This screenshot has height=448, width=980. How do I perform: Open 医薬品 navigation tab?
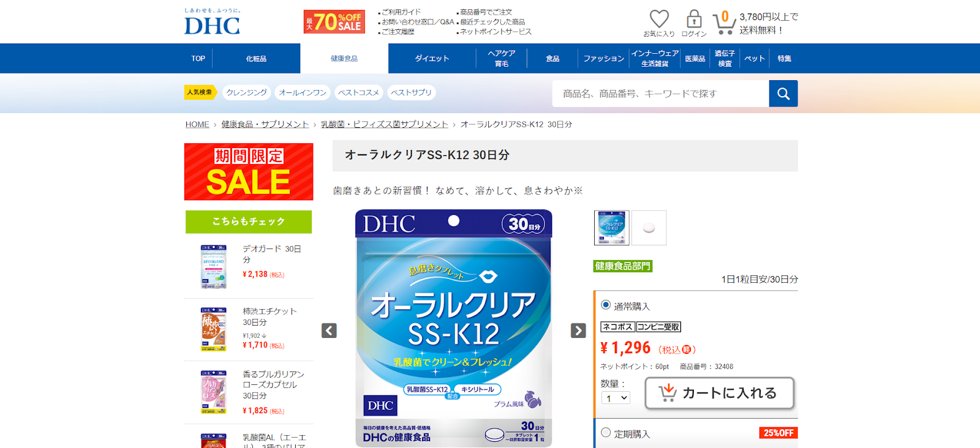pos(695,59)
